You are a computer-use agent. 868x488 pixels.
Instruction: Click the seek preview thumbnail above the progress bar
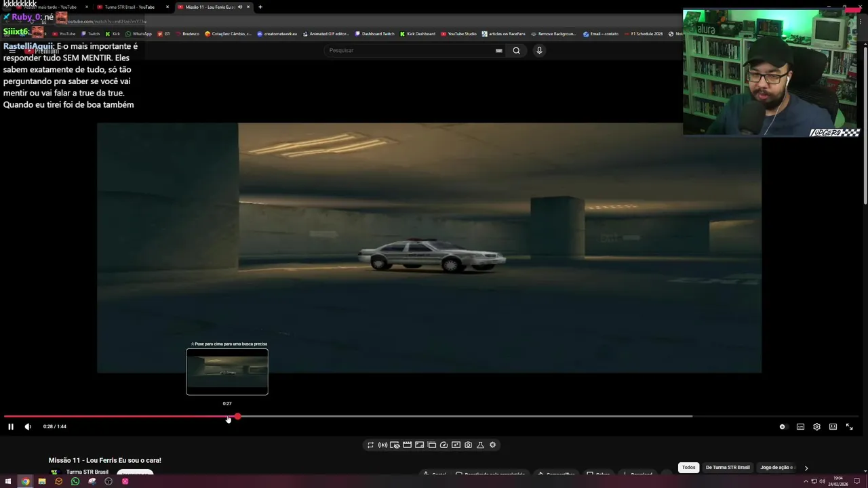coord(227,371)
